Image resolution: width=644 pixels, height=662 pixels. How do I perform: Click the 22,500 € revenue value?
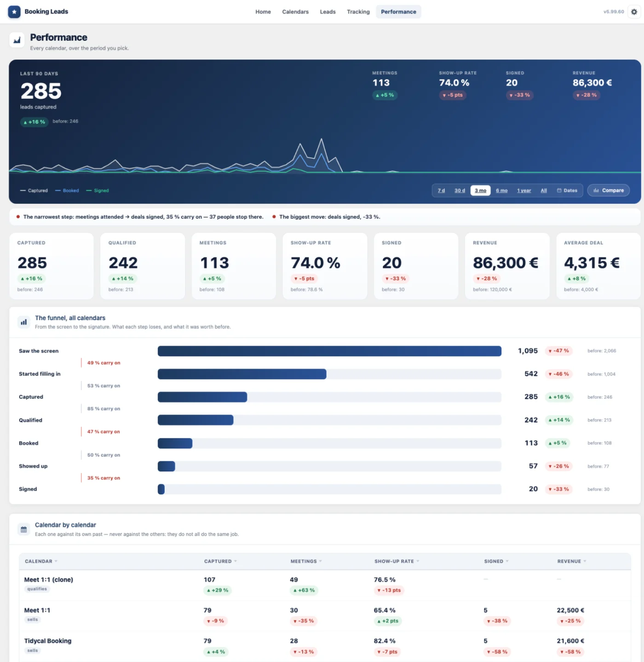[x=570, y=610]
